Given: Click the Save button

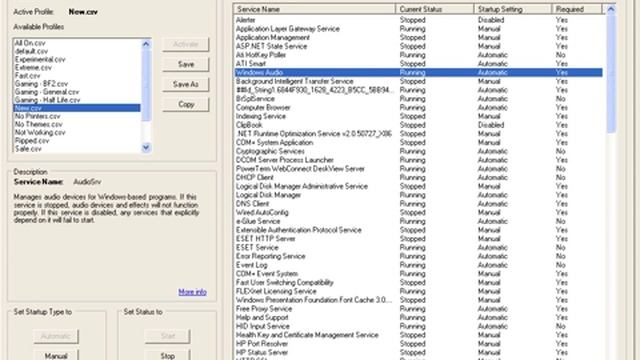Looking at the screenshot, I should (186, 64).
